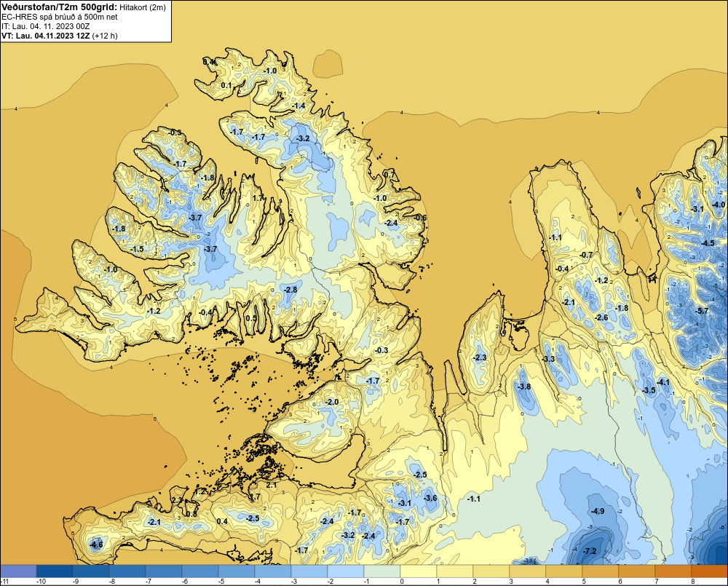Click the -3.5 temperature value
The width and height of the screenshot is (728, 586).
point(649,390)
